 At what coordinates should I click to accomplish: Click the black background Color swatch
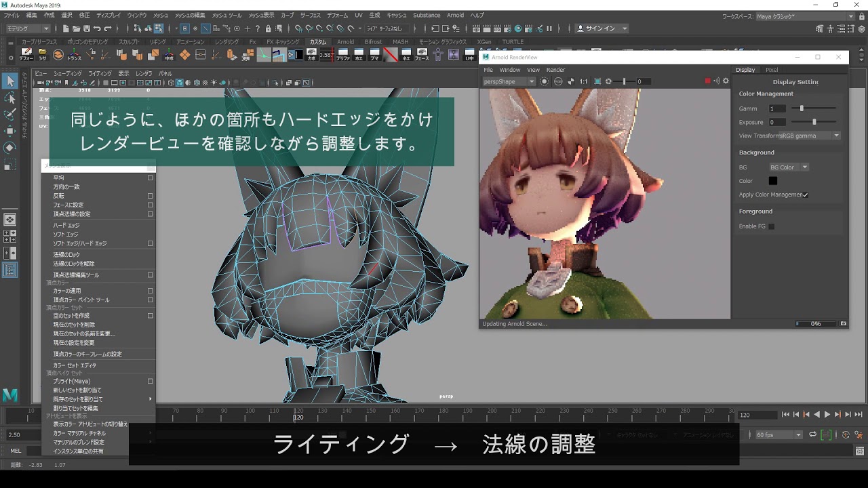(x=772, y=181)
